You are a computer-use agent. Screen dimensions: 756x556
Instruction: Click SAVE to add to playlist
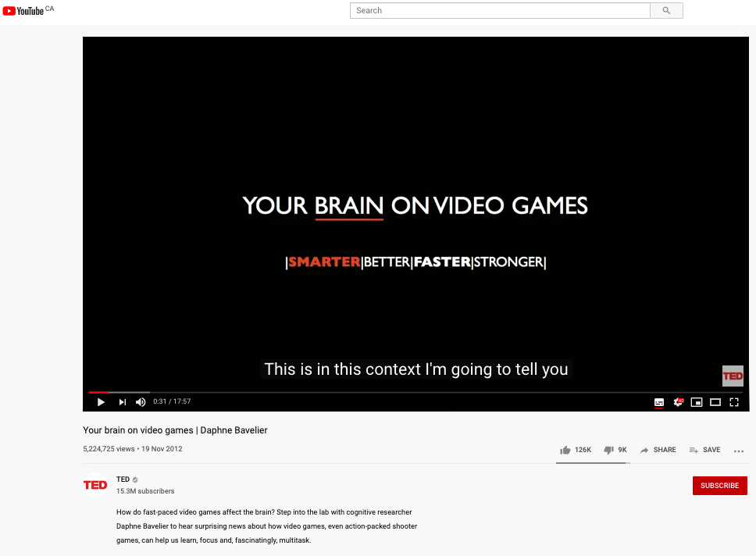click(705, 450)
